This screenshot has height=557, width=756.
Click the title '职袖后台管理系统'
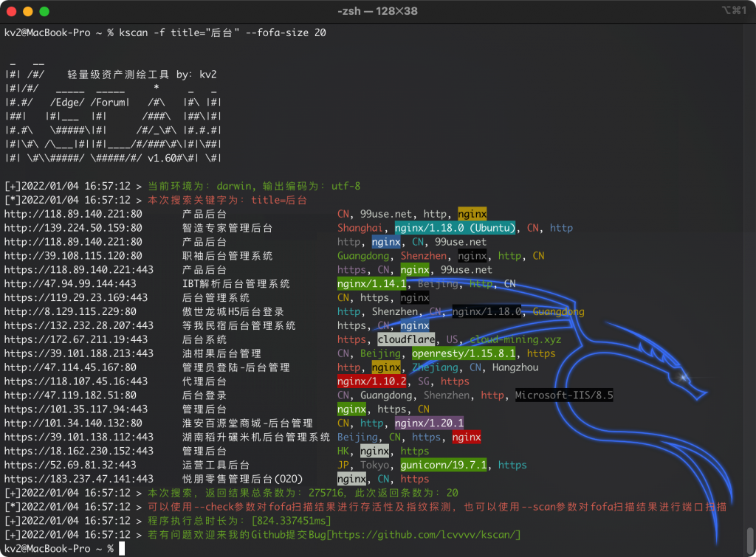coord(227,256)
